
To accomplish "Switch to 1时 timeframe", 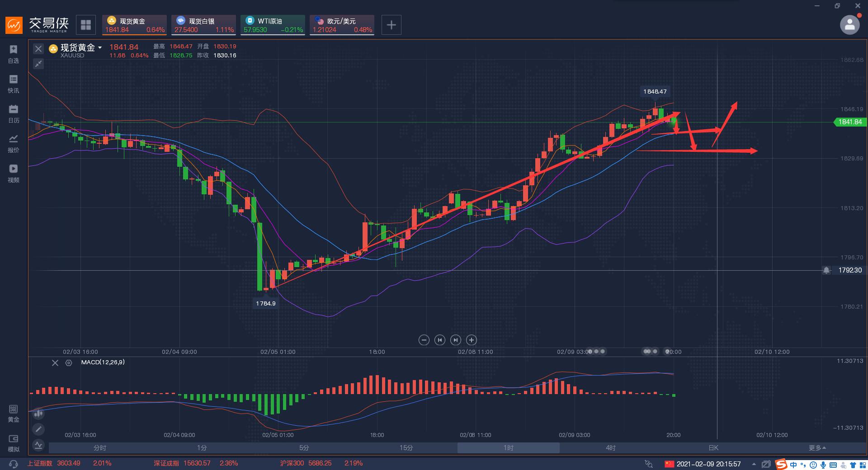I will click(x=509, y=448).
